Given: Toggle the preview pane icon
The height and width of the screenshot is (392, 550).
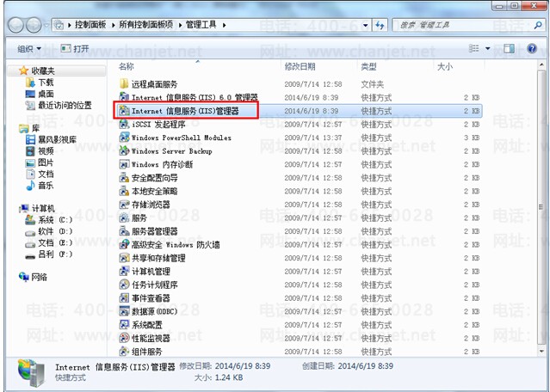Looking at the screenshot, I should (x=509, y=48).
